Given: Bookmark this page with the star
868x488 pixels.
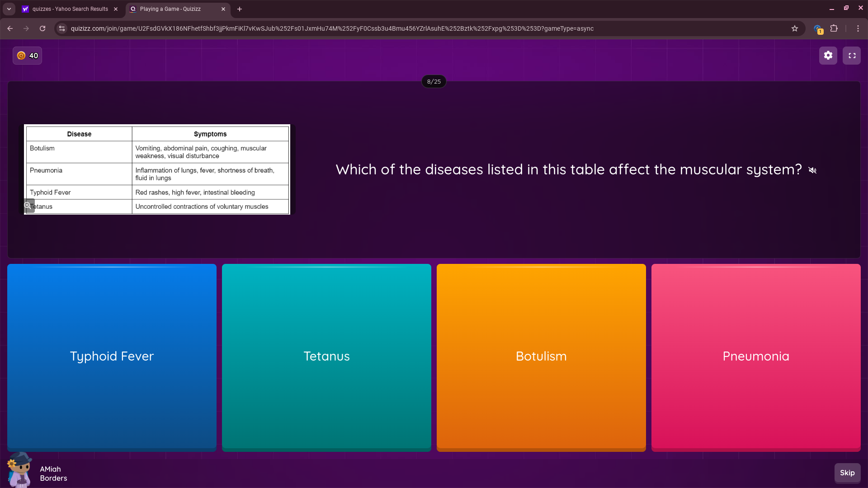Looking at the screenshot, I should (795, 28).
